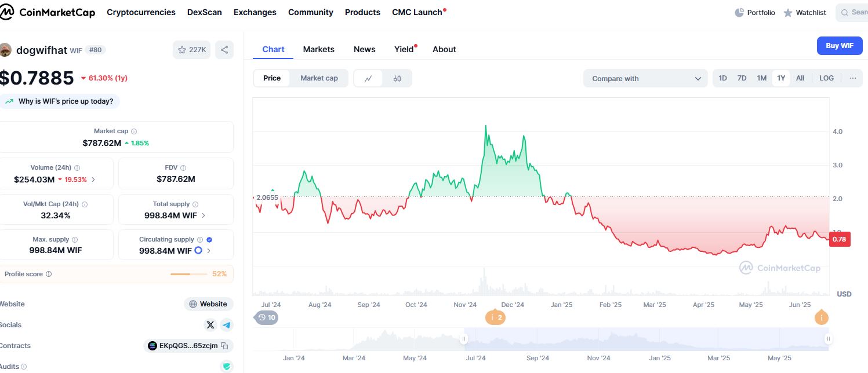The height and width of the screenshot is (373, 868).
Task: Select the Market cap toggle
Action: tap(319, 78)
